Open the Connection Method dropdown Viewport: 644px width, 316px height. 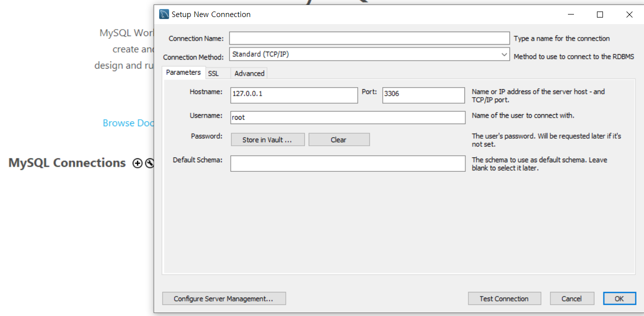[x=370, y=54]
